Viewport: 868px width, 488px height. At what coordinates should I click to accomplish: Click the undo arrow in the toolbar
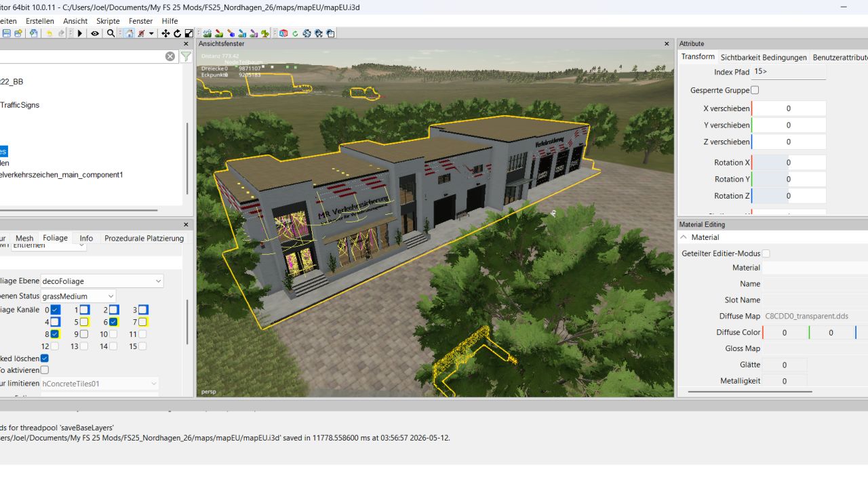tap(49, 33)
